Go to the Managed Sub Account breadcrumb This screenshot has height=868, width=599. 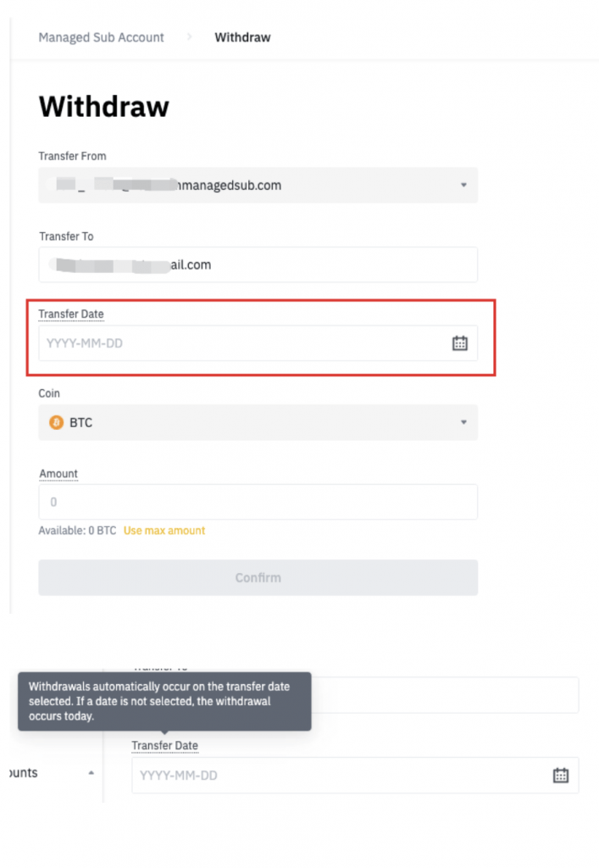101,37
